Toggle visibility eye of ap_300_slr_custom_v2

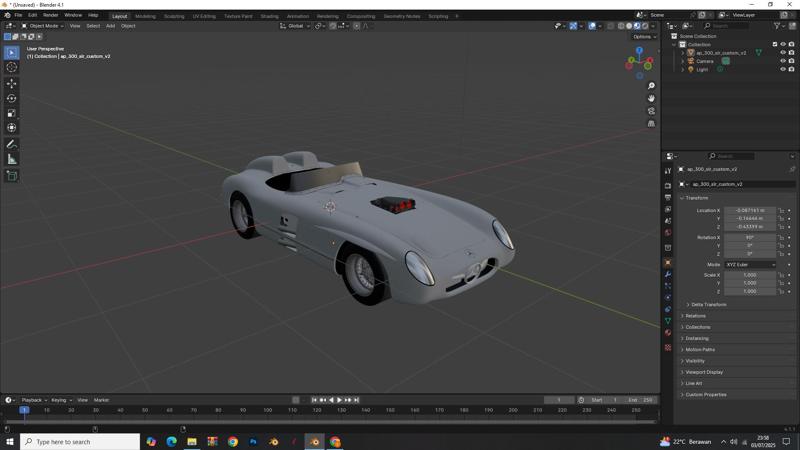click(783, 53)
